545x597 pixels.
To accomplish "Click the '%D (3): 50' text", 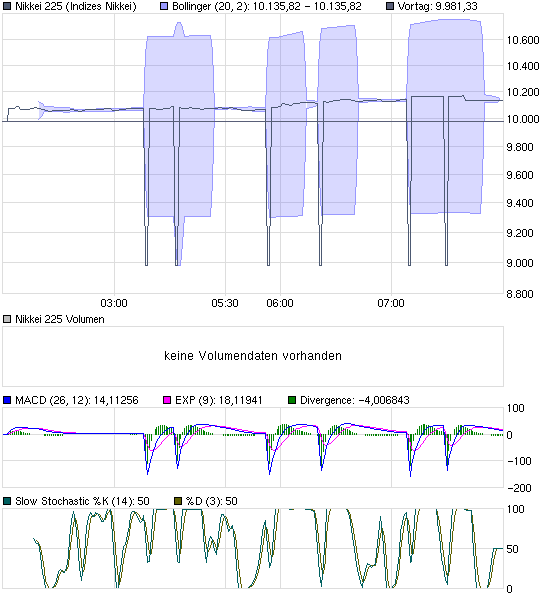I will point(212,501).
